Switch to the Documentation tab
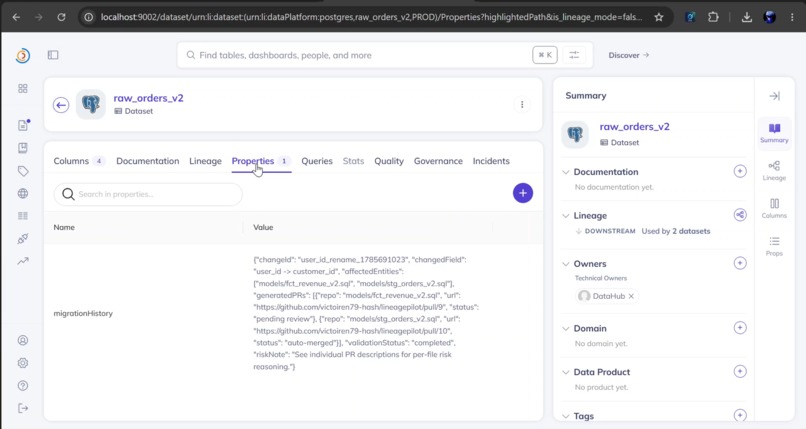This screenshot has width=806, height=429. [148, 161]
